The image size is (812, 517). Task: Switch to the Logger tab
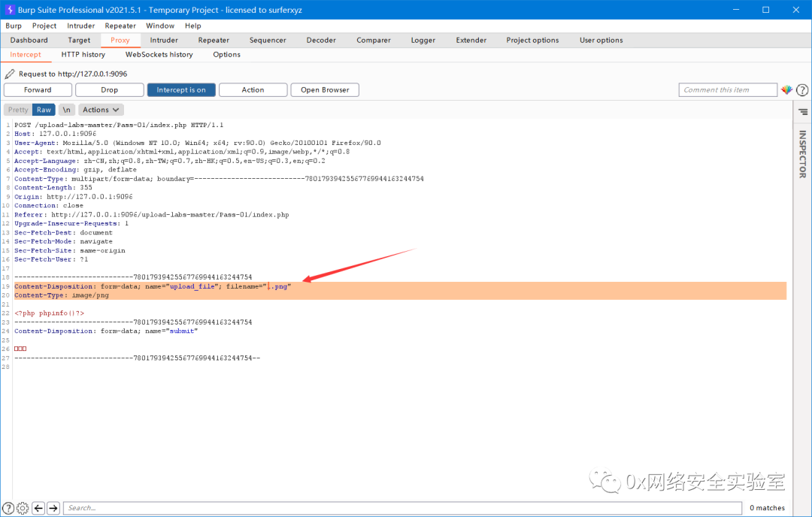pos(423,41)
